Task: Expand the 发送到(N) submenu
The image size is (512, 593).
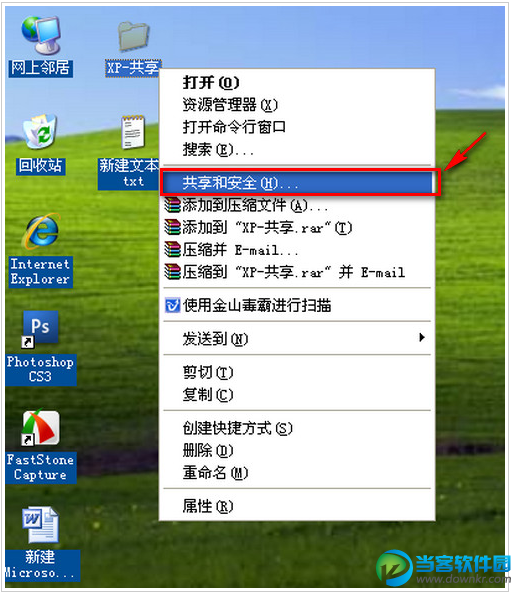Action: [x=298, y=338]
